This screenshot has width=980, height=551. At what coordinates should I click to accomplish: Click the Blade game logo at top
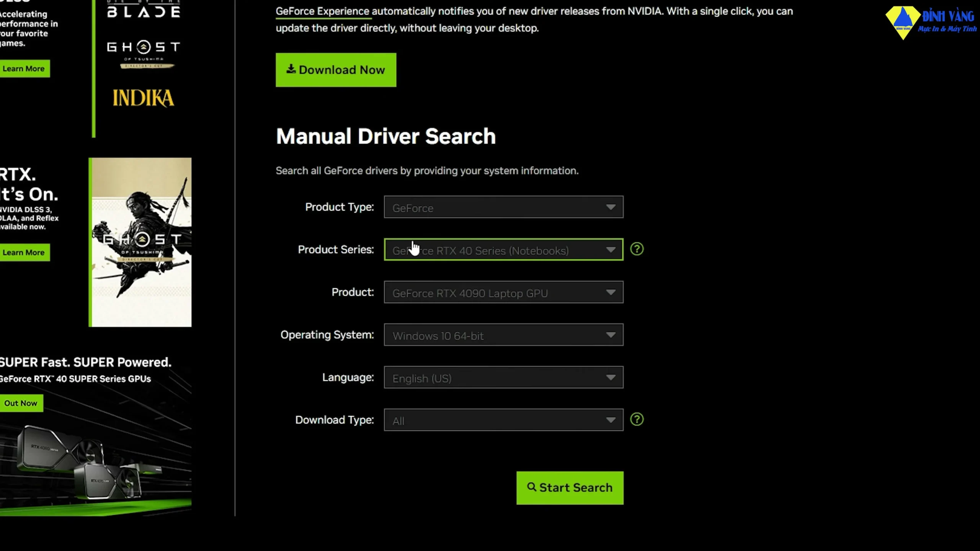(144, 9)
